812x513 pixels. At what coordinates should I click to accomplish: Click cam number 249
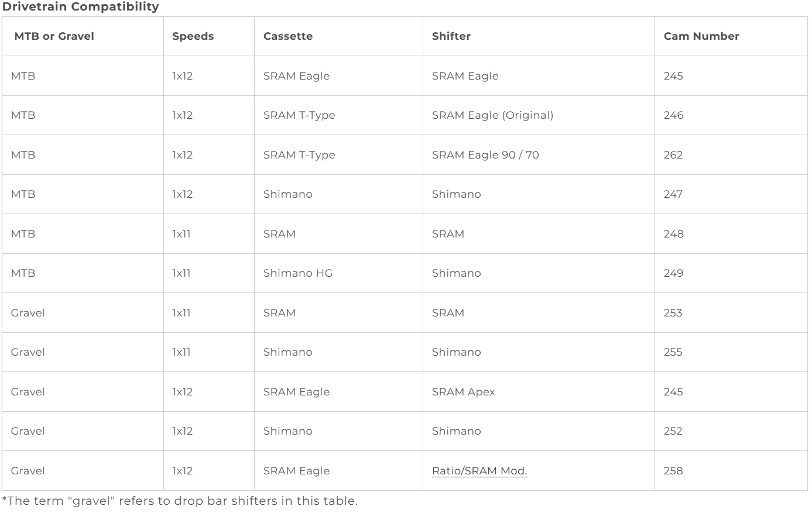click(x=673, y=273)
